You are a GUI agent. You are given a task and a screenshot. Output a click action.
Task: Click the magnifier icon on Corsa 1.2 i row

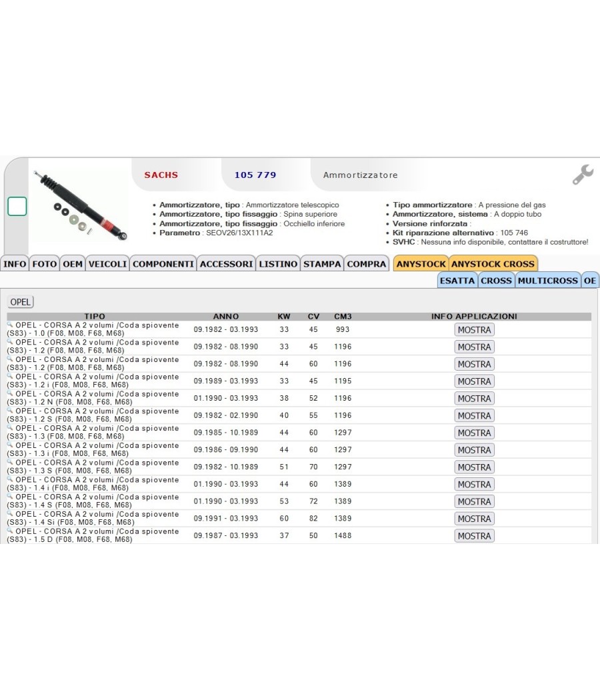point(10,377)
